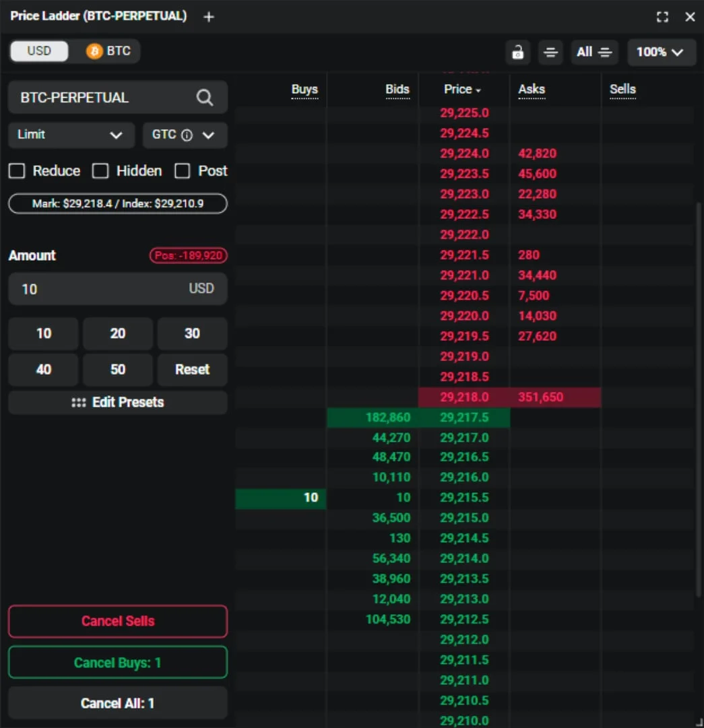Image resolution: width=704 pixels, height=728 pixels.
Task: Open Edit Presets
Action: click(x=118, y=403)
